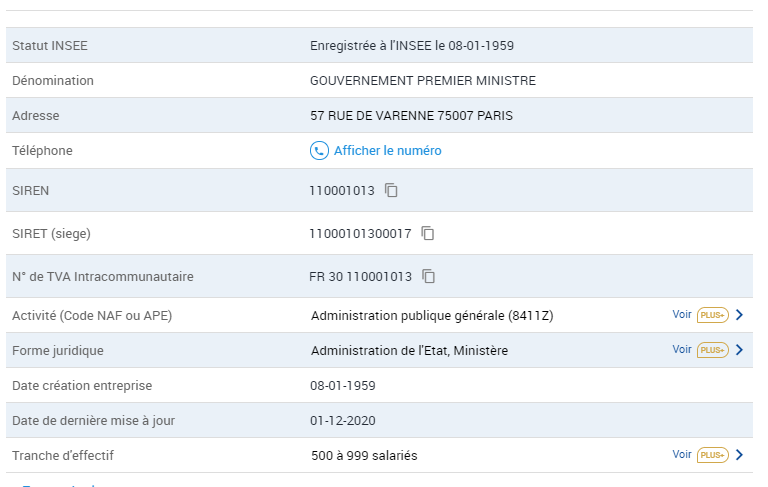Image resolution: width=768 pixels, height=487 pixels.
Task: Open the Voir link for Forme juridique
Action: pos(682,349)
